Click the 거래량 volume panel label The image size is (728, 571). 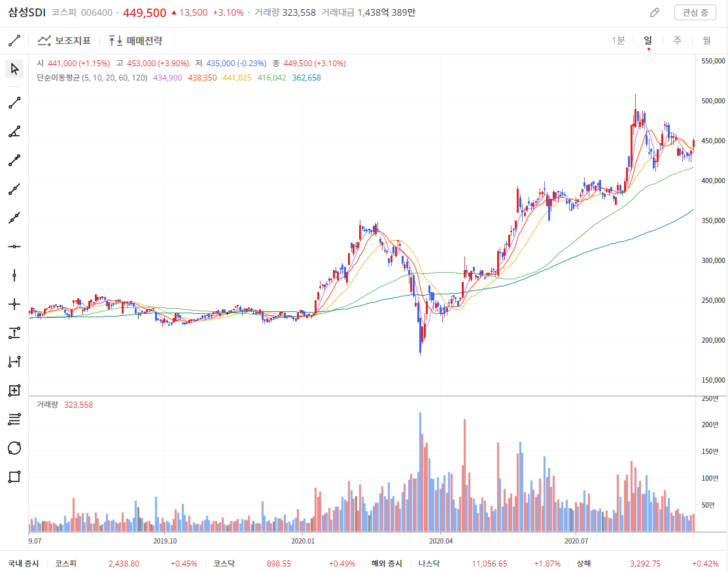coord(47,405)
